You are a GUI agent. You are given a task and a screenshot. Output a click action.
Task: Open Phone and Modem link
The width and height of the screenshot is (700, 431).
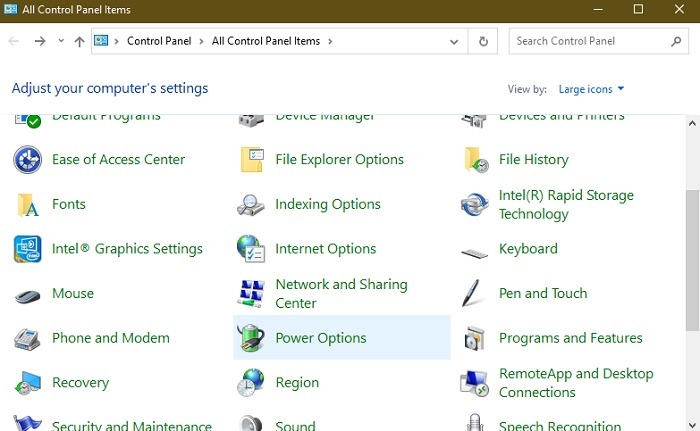[111, 338]
